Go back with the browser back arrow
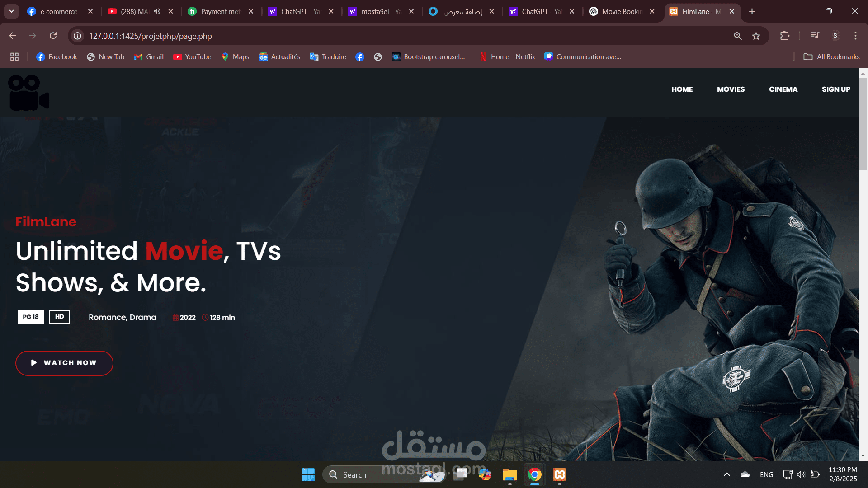The width and height of the screenshot is (868, 488). click(13, 36)
